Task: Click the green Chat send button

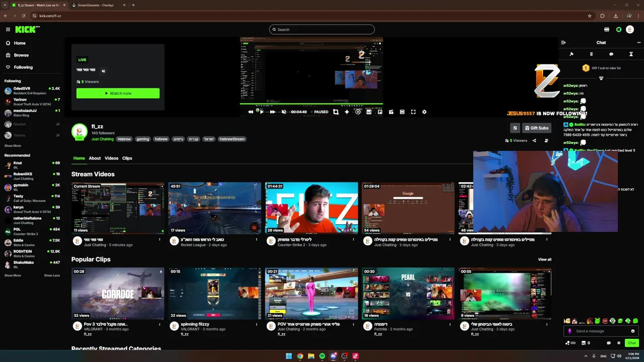Action: pyautogui.click(x=631, y=343)
